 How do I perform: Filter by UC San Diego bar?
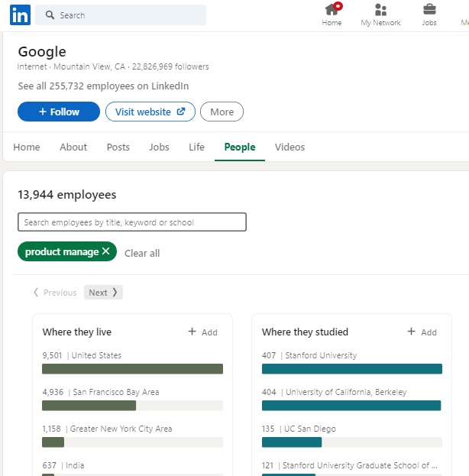352,442
